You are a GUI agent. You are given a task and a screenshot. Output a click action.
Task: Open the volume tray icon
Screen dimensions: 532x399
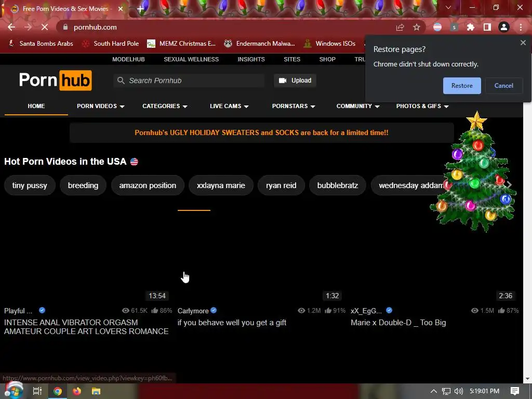(458, 391)
